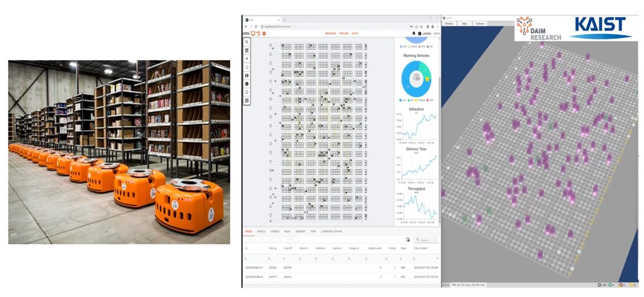The width and height of the screenshot is (644, 297).
Task: Click the search magnifier tool in left toolbar
Action: tap(247, 42)
